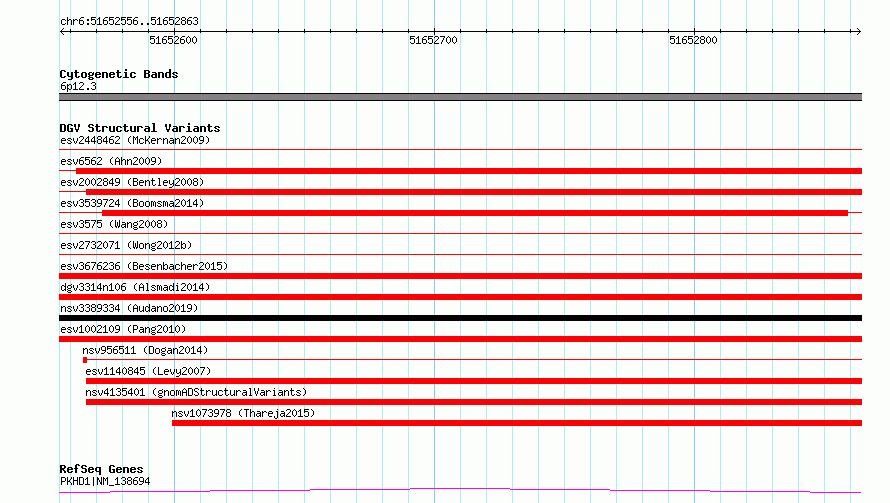This screenshot has height=503, width=890.
Task: Click the right scroll arrow on ruler
Action: tap(858, 31)
